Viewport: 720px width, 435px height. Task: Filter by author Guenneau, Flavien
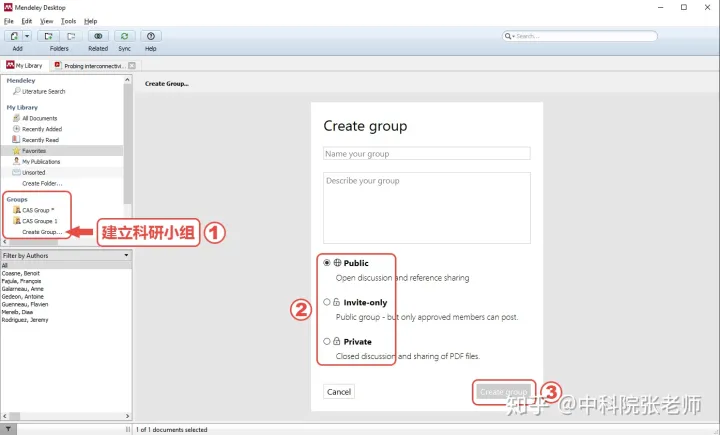coord(25,305)
